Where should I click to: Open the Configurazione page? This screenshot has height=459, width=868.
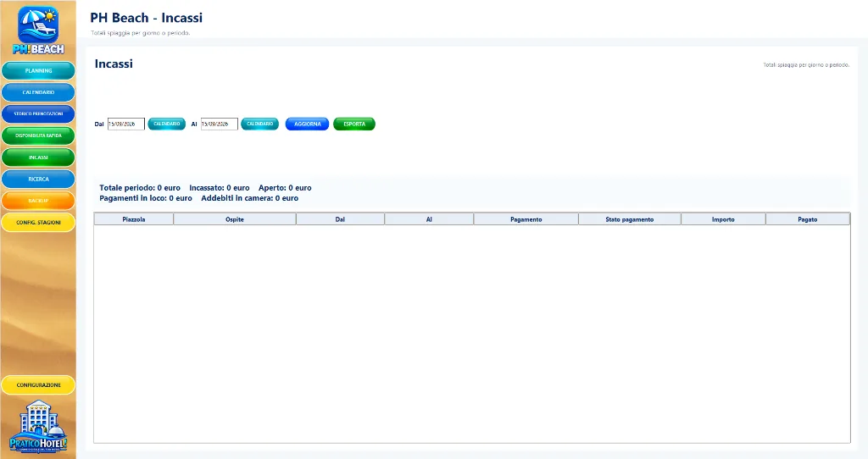pyautogui.click(x=38, y=384)
